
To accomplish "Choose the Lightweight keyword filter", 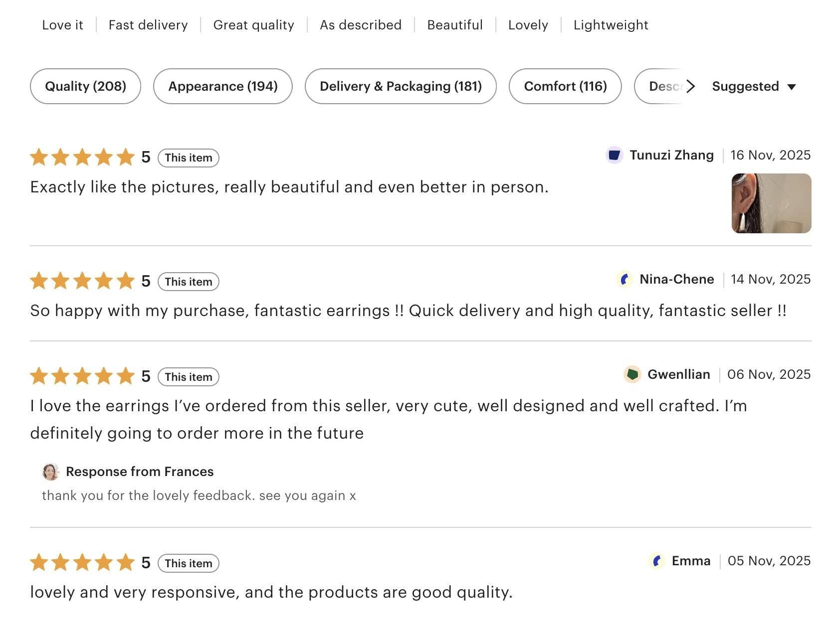I will (611, 24).
